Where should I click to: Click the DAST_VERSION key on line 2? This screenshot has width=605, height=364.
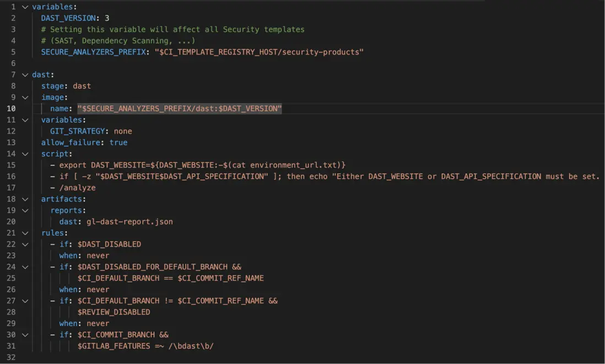(68, 18)
